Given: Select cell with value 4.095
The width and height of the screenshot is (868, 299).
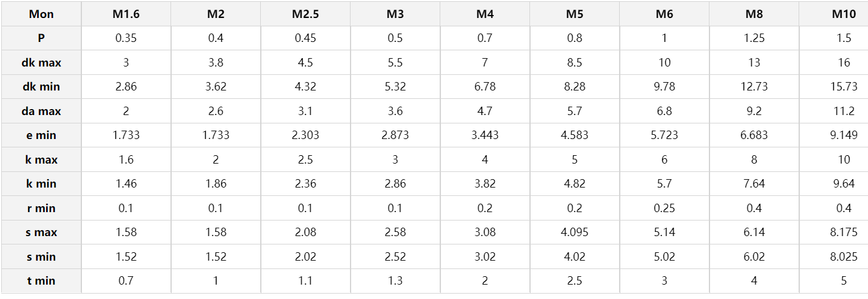Looking at the screenshot, I should 574,232.
